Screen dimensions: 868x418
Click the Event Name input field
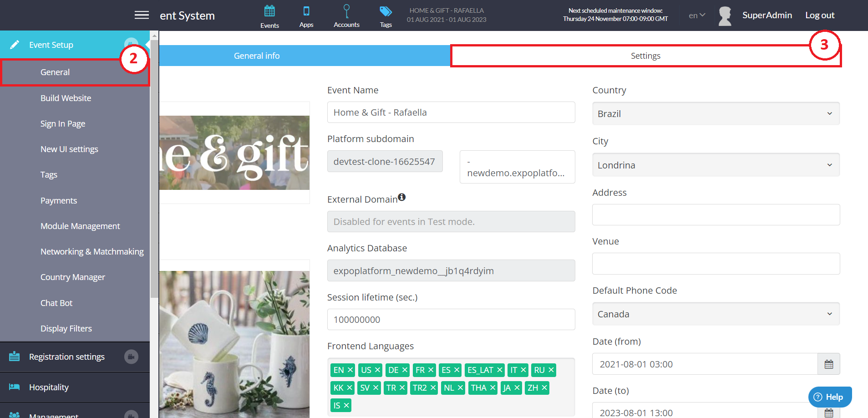click(451, 112)
